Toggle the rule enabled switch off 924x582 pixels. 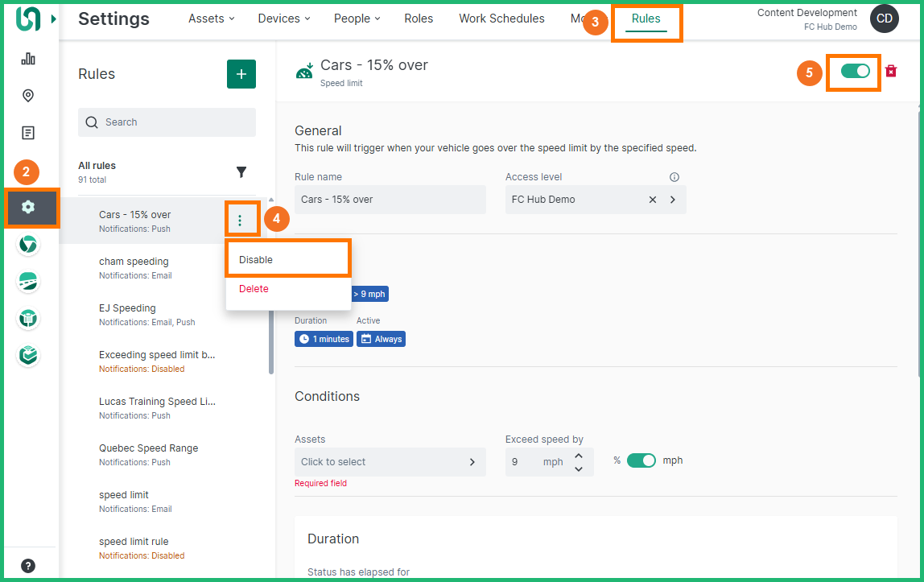(855, 71)
